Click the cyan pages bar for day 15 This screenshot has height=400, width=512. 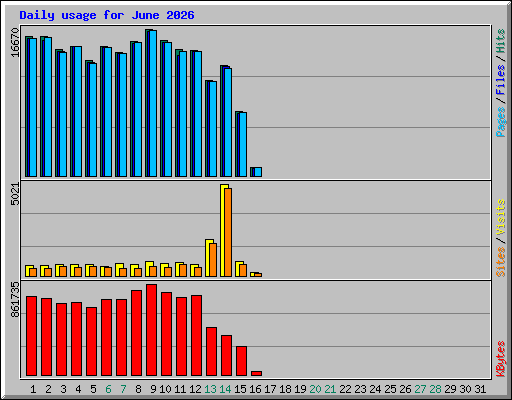coord(243,144)
